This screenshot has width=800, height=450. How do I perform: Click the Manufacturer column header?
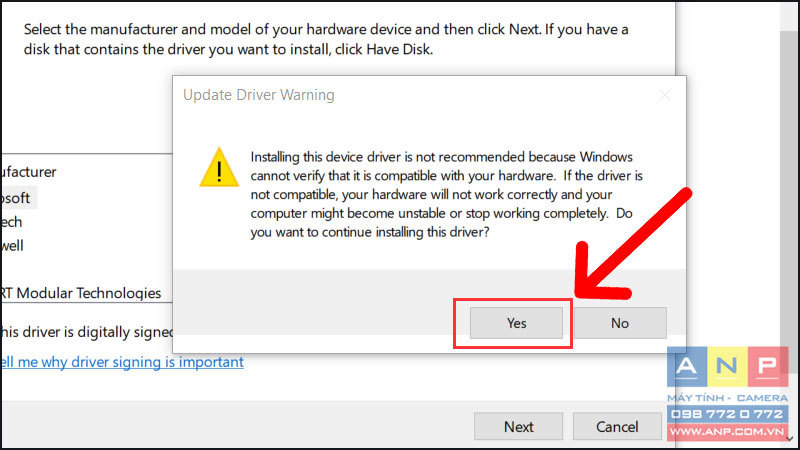(x=29, y=172)
